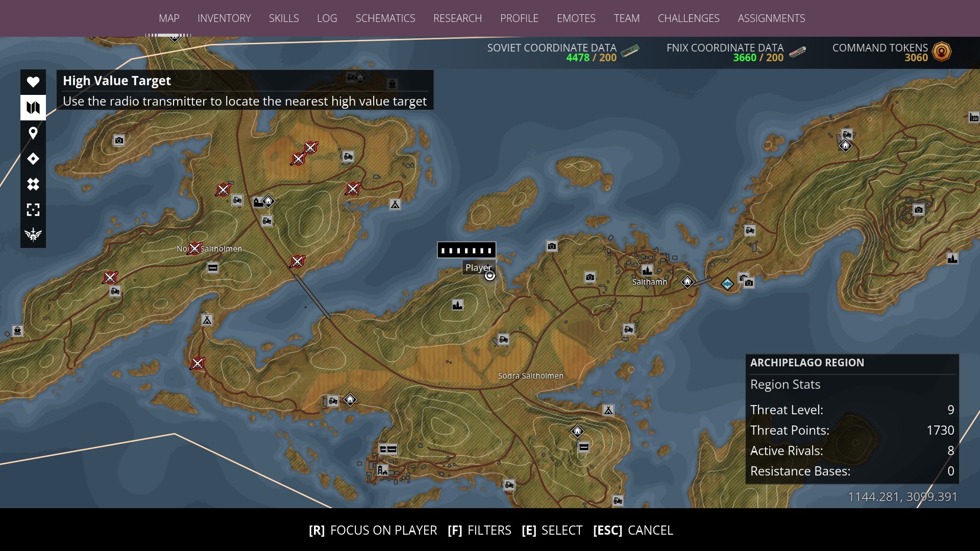Open the EMOTES tab

point(576,18)
